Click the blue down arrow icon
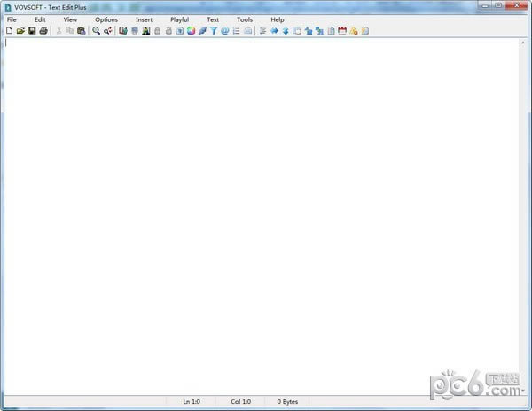Viewport: 532px width, 411px height. tap(286, 31)
